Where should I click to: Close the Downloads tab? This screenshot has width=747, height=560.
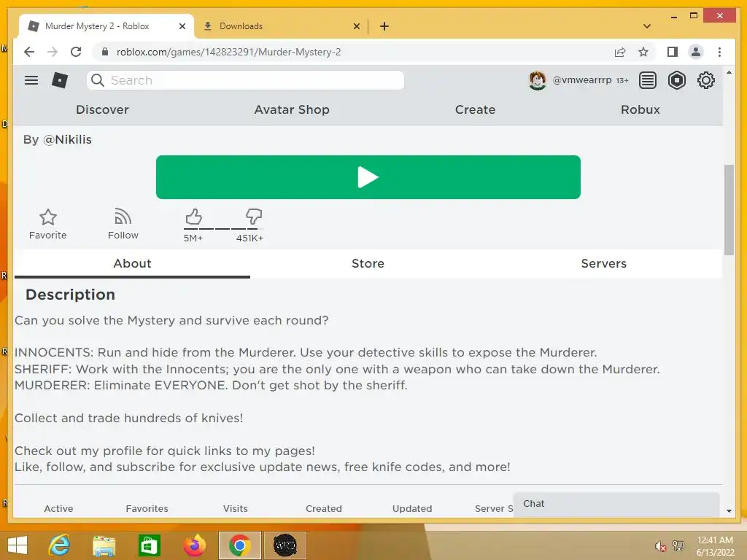(356, 26)
